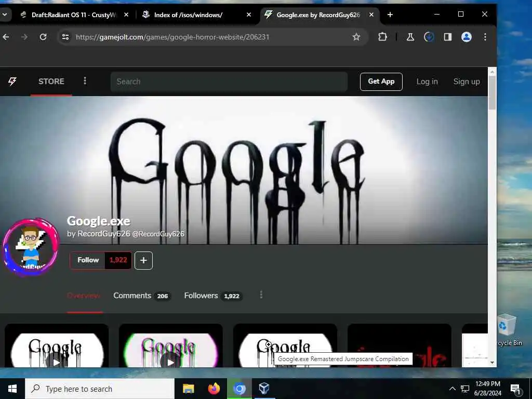Close the Index of /isos/windows/ tab

pos(249,15)
